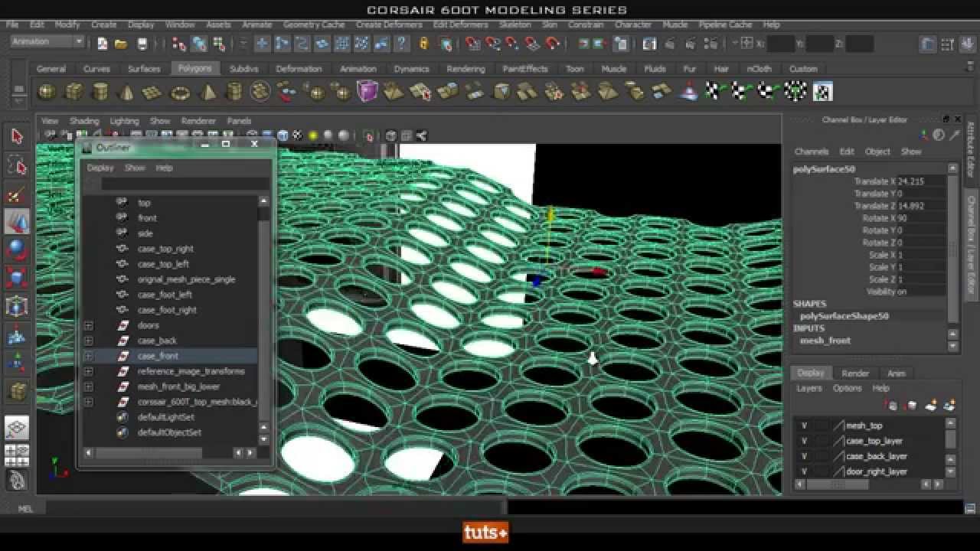Image resolution: width=980 pixels, height=551 pixels.
Task: Switch to the Deformation shelf tab
Action: (299, 69)
